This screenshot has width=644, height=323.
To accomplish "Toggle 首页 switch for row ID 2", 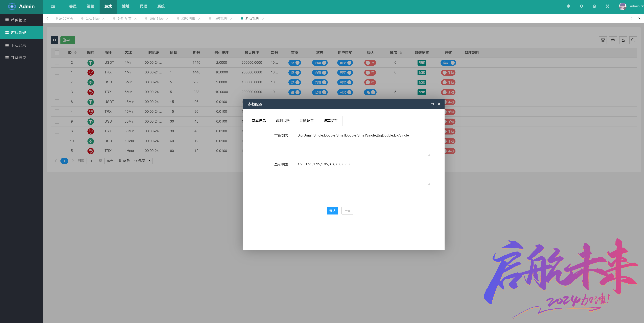I will coord(294,63).
